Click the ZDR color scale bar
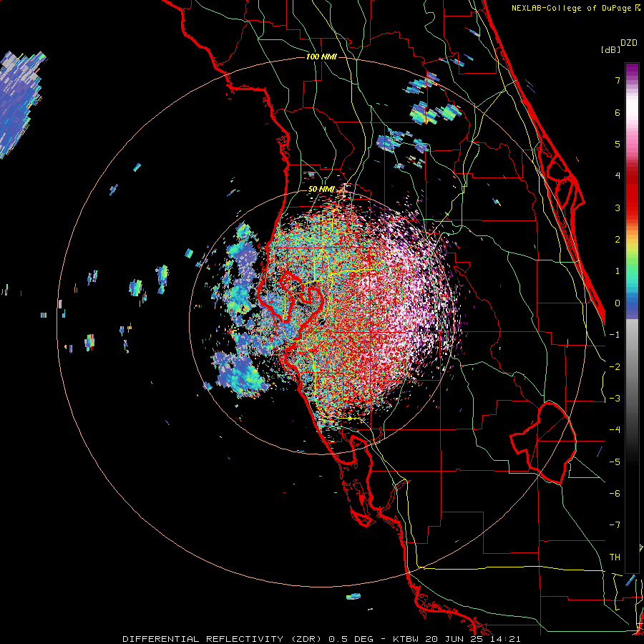Screen dimensions: 644x644 pyautogui.click(x=632, y=318)
